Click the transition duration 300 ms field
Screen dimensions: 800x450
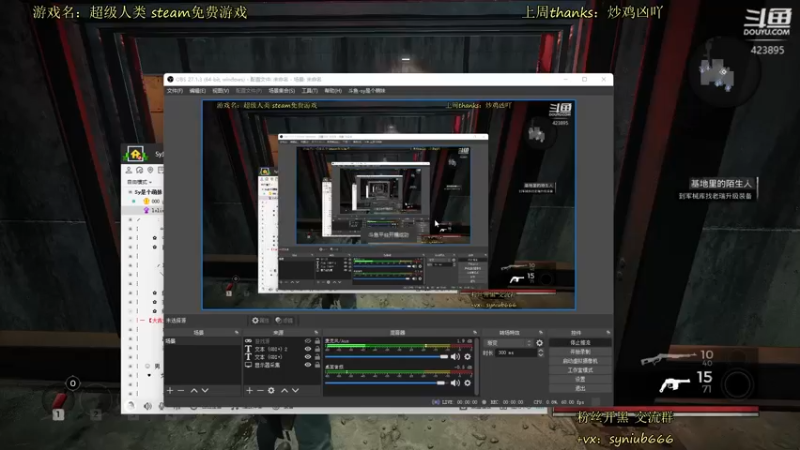[x=516, y=353]
